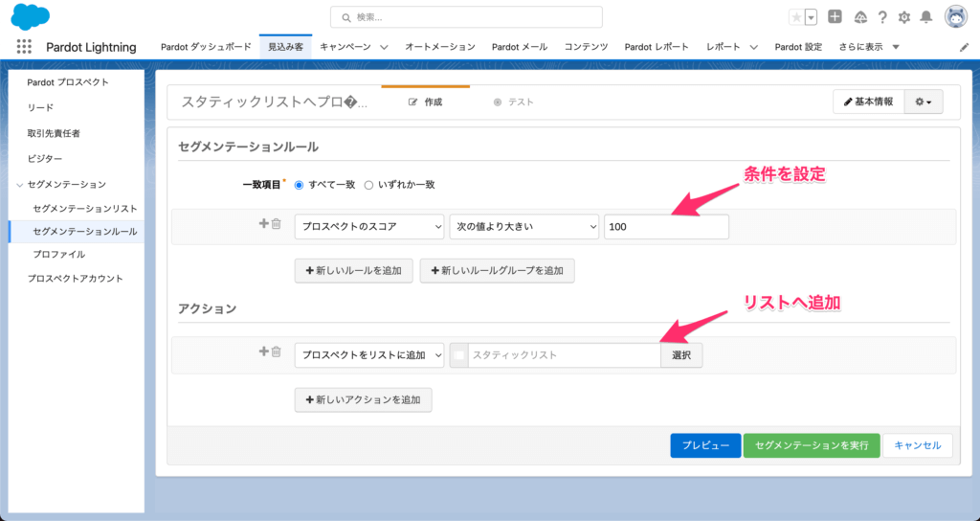Click 新しいルールグループを追加 button
980x521 pixels.
point(497,271)
